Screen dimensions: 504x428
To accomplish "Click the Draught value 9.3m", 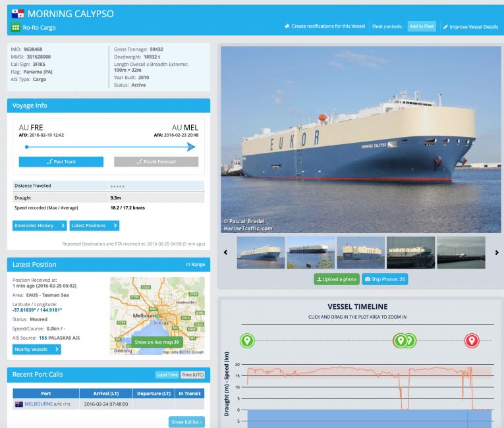I will 116,198.
